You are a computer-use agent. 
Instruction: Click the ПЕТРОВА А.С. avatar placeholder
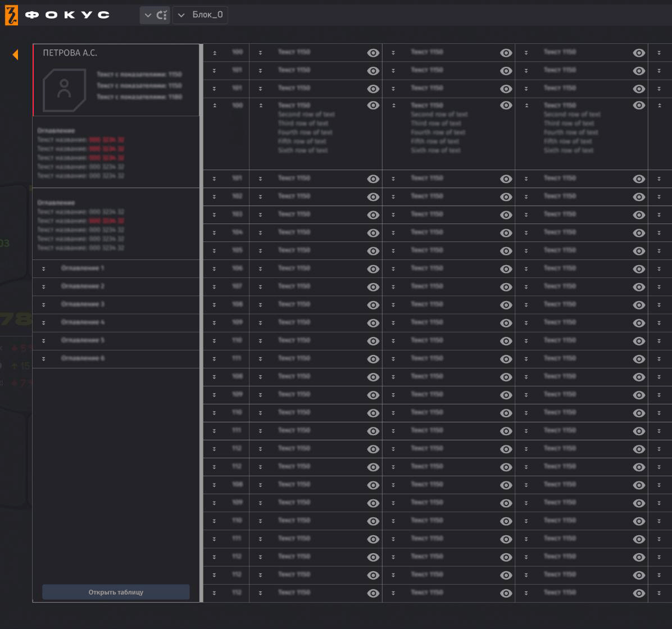point(64,90)
